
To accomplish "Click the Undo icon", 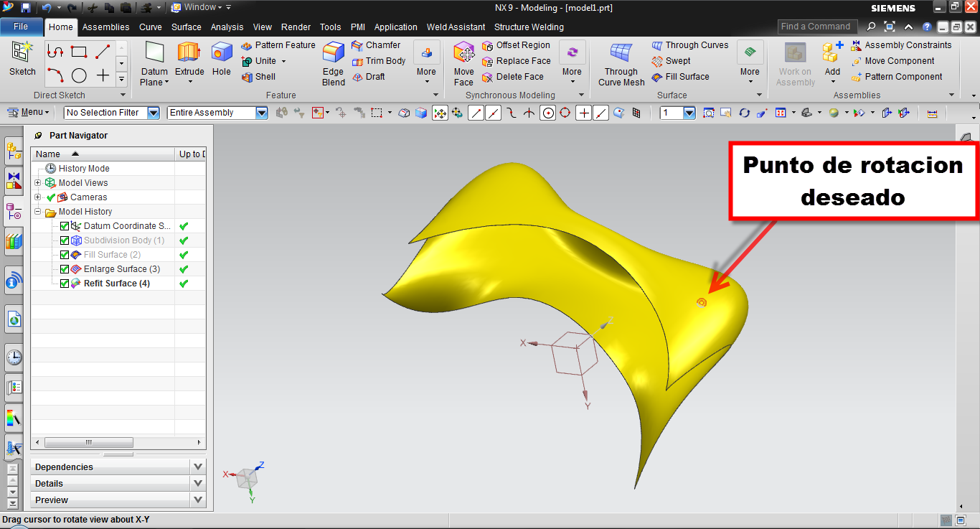I will click(47, 8).
